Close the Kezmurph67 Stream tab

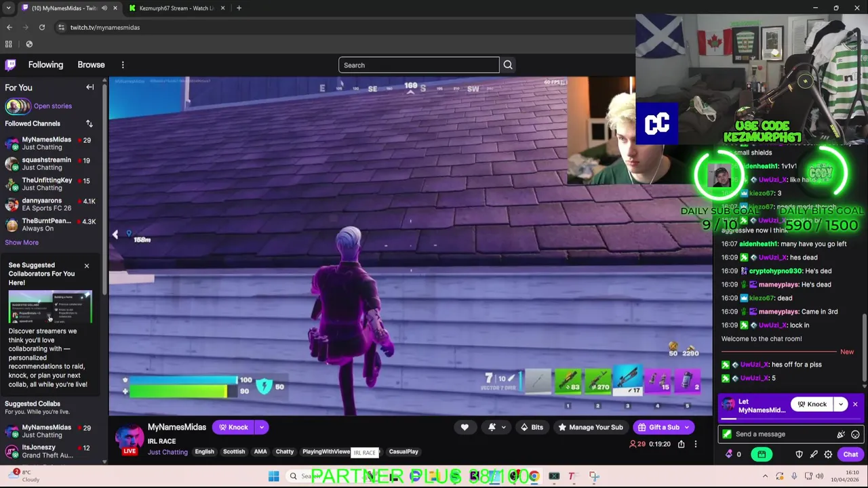tap(222, 8)
